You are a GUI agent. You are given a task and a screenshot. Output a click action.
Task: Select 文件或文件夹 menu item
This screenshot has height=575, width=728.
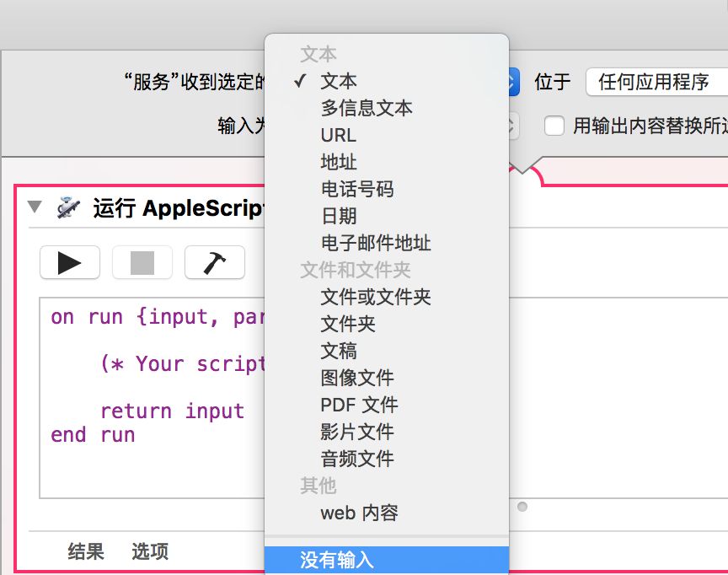(x=386, y=297)
